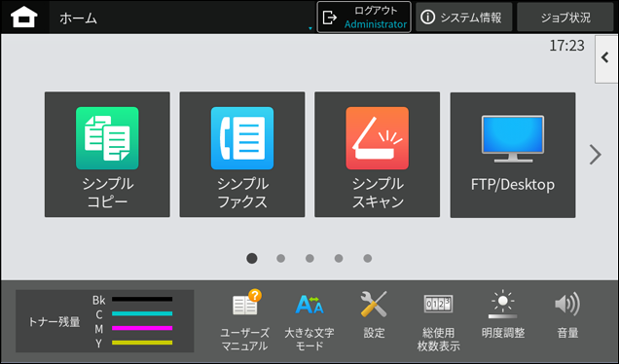Show 総使用枚数表示 total count

click(438, 321)
